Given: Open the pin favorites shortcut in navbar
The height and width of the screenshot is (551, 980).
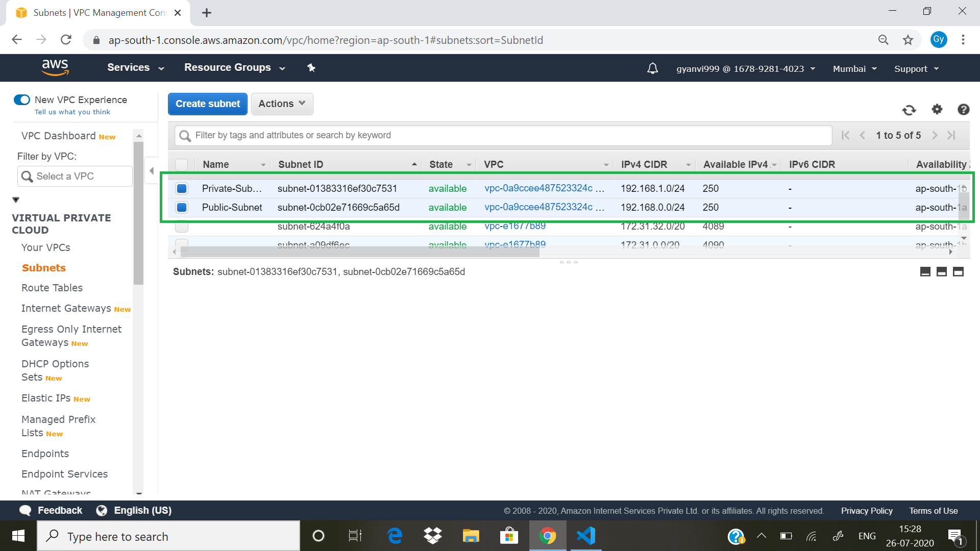Looking at the screenshot, I should (x=311, y=68).
